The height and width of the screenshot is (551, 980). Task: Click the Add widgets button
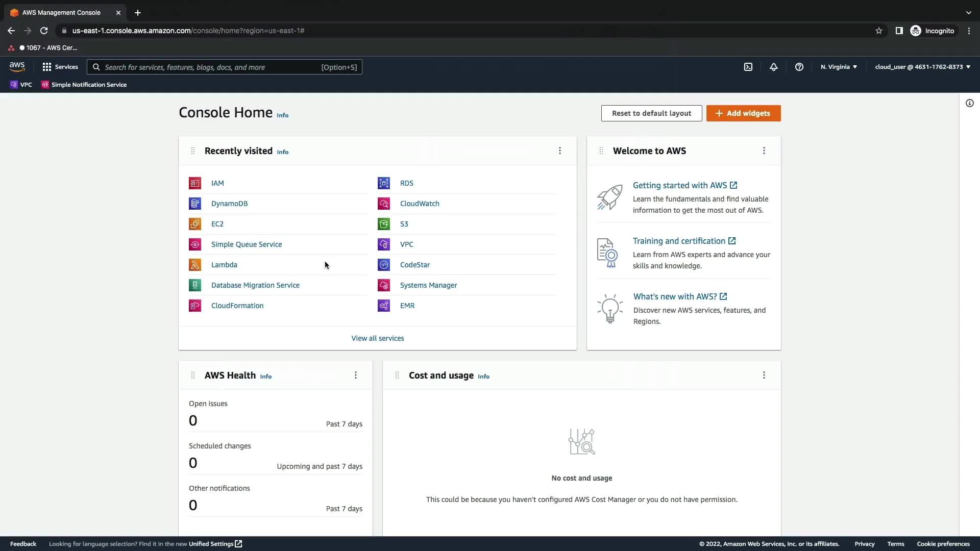pos(743,113)
